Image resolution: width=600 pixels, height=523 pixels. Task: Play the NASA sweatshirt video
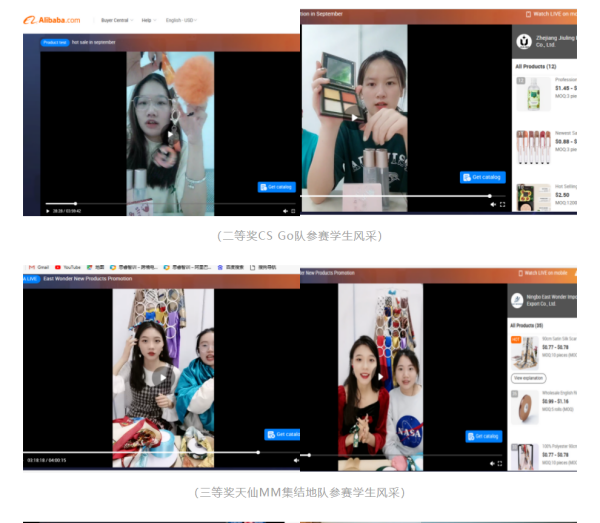click(x=380, y=377)
